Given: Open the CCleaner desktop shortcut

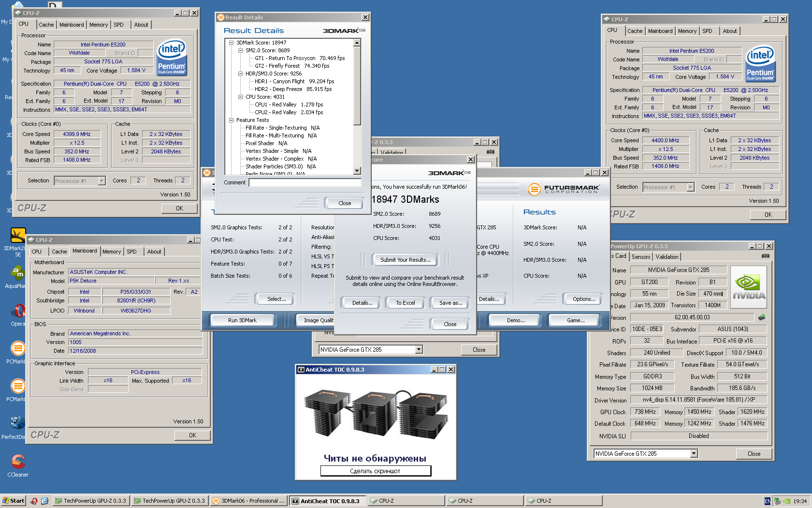Looking at the screenshot, I should pos(18,462).
